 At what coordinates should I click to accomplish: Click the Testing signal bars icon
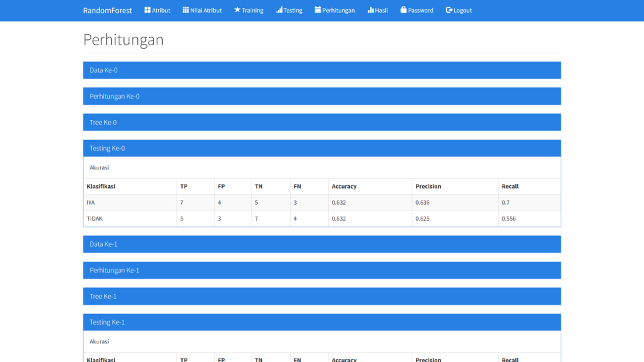tap(279, 10)
